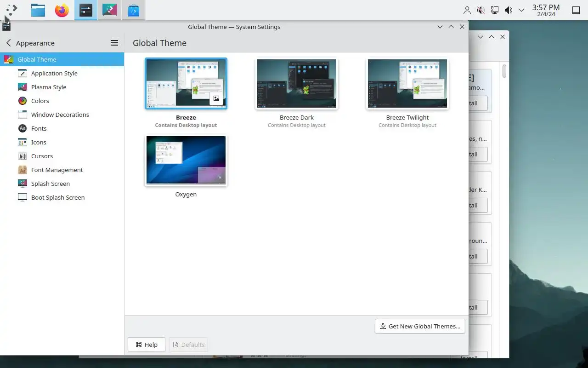Open the Icons settings page
The image size is (588, 368).
62,142
